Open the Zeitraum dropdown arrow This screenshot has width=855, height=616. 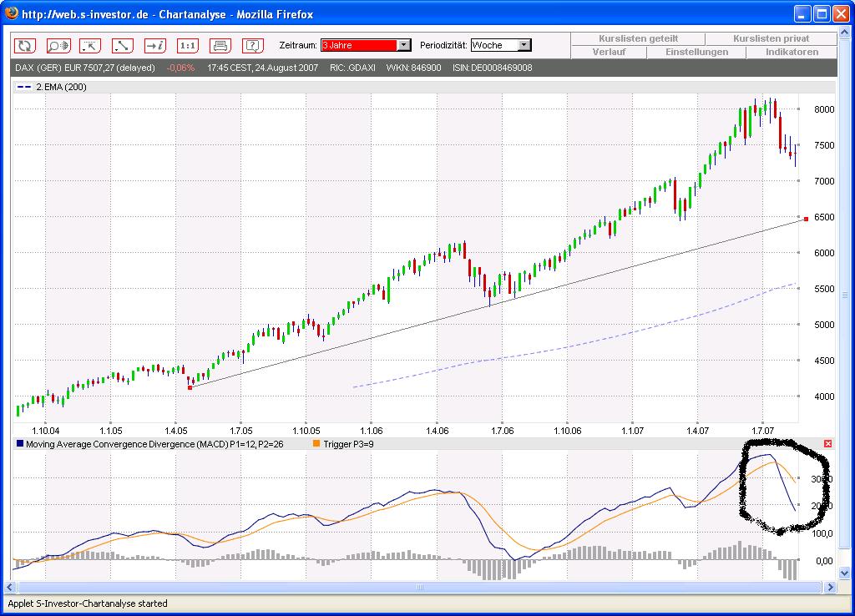(x=404, y=45)
